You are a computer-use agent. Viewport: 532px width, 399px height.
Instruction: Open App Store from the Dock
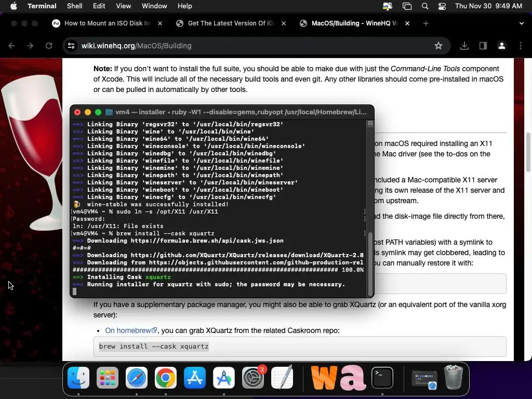(x=195, y=378)
